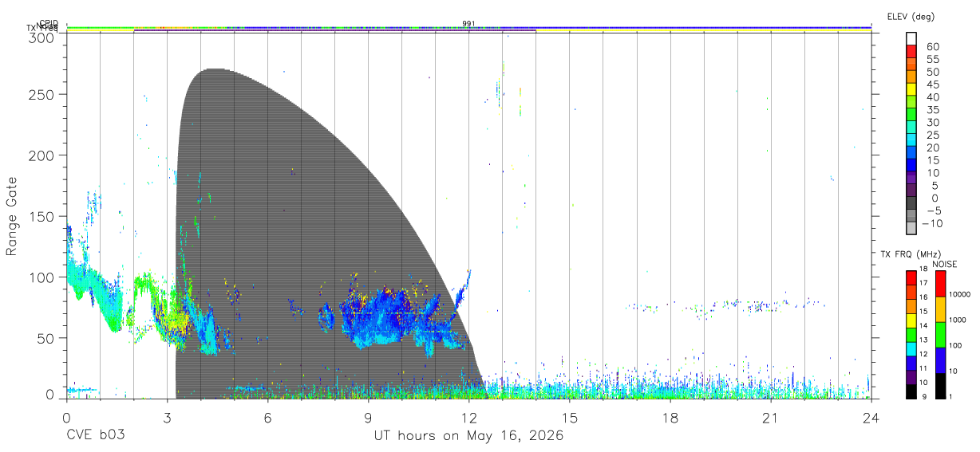
Task: Click the '991' CPID value above the plot
Action: tap(468, 24)
